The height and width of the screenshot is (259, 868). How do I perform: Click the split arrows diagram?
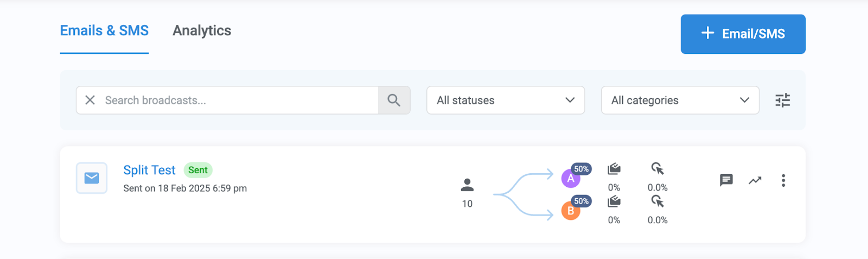523,194
